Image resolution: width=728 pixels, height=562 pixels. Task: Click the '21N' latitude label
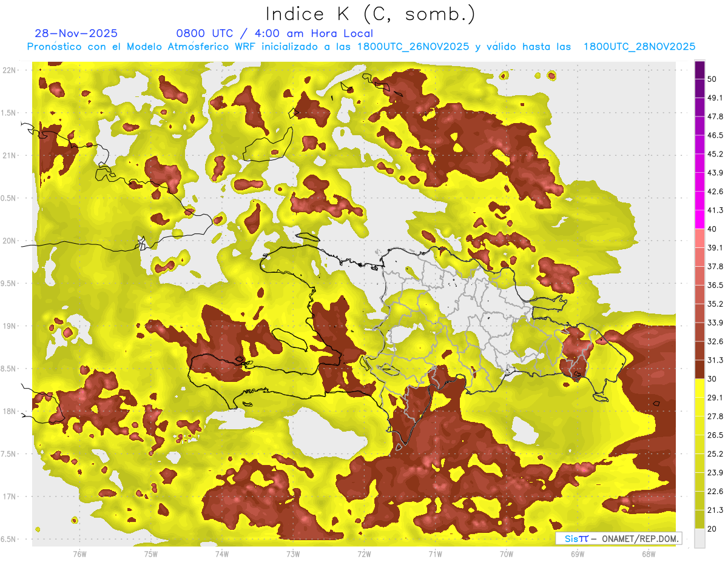click(x=10, y=156)
